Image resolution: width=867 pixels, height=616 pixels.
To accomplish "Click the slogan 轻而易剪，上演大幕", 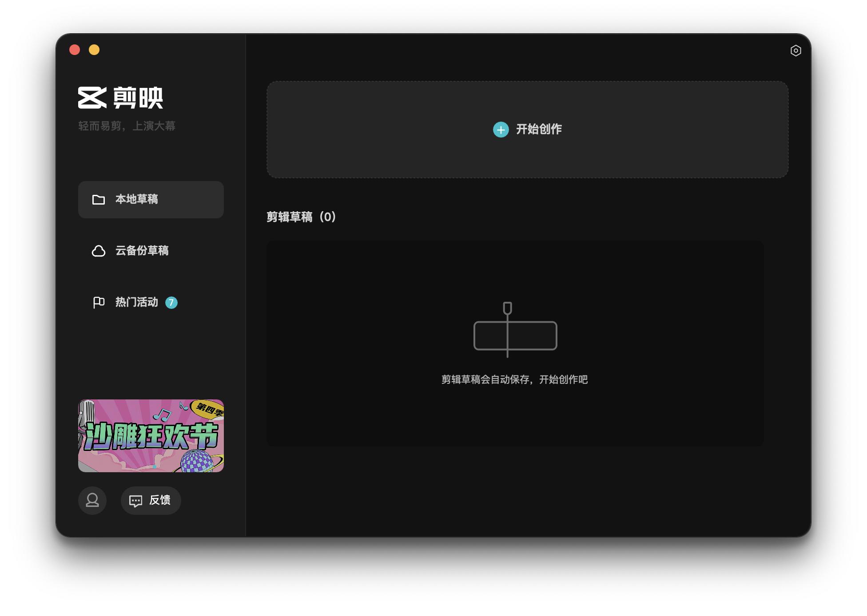I will tap(126, 126).
